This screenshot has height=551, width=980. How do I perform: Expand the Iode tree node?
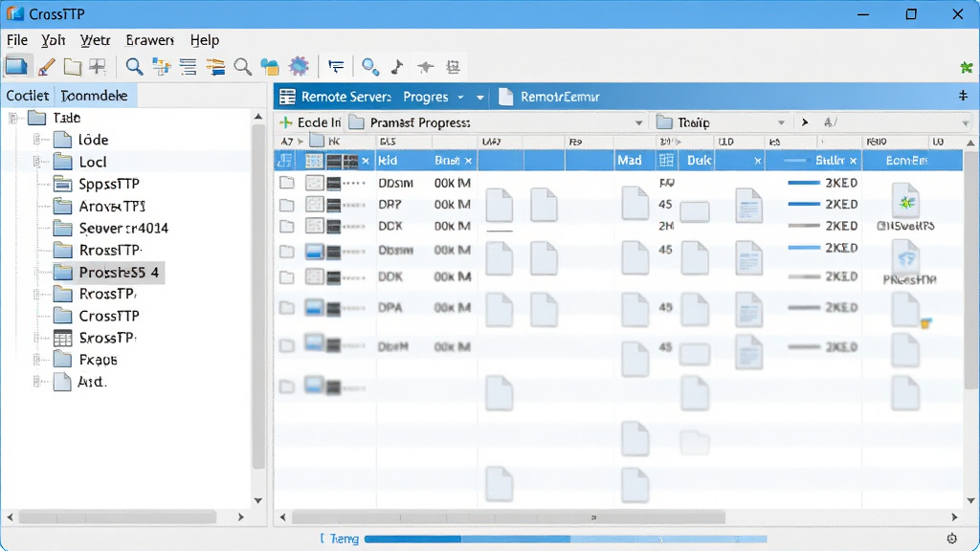(37, 140)
